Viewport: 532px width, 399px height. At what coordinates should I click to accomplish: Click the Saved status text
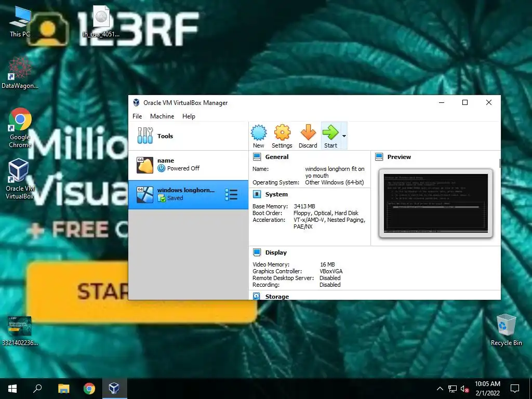175,198
